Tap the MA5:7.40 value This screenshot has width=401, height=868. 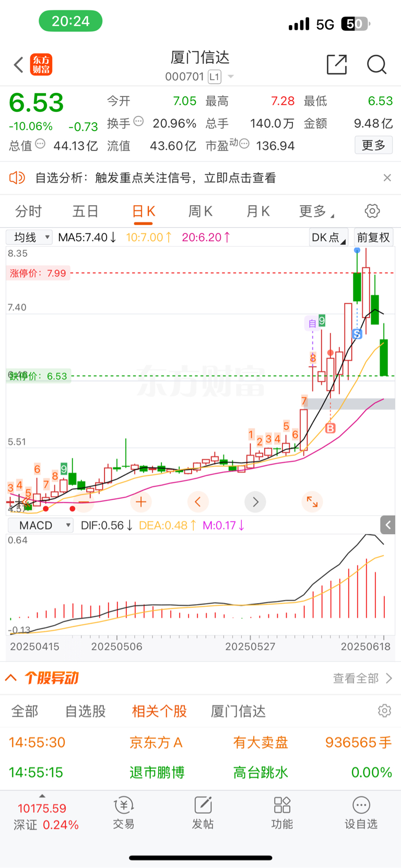pos(87,238)
